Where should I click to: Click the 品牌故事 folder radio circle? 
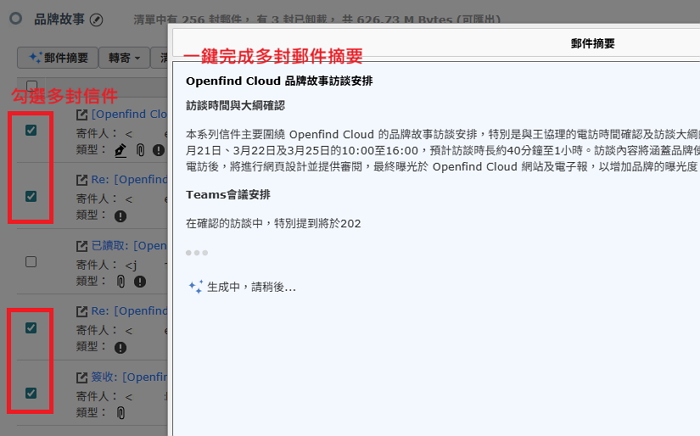pos(15,19)
